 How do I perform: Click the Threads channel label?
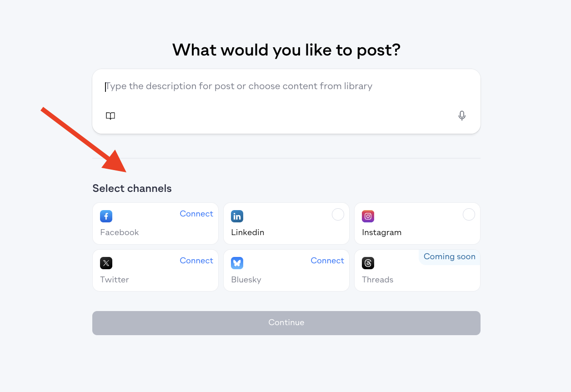377,280
